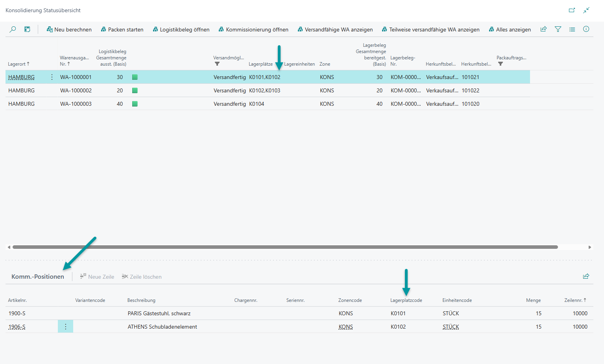
Task: Open page in new window icon
Action: click(x=572, y=10)
